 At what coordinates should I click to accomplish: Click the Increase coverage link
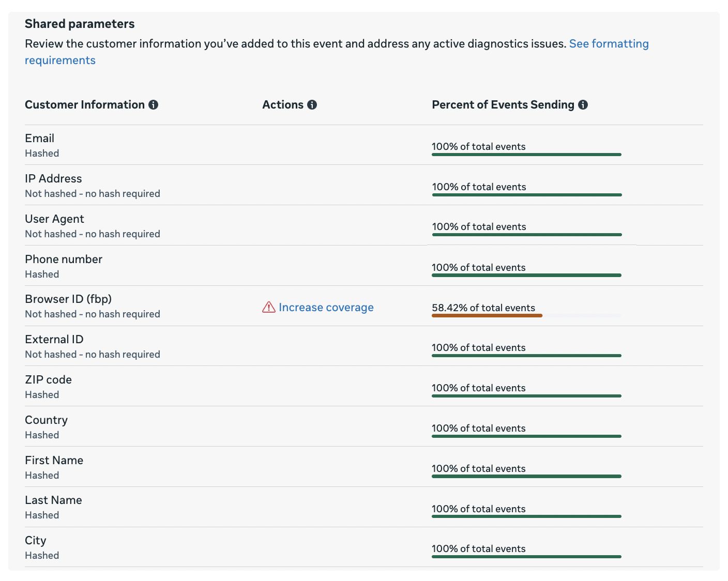point(326,308)
